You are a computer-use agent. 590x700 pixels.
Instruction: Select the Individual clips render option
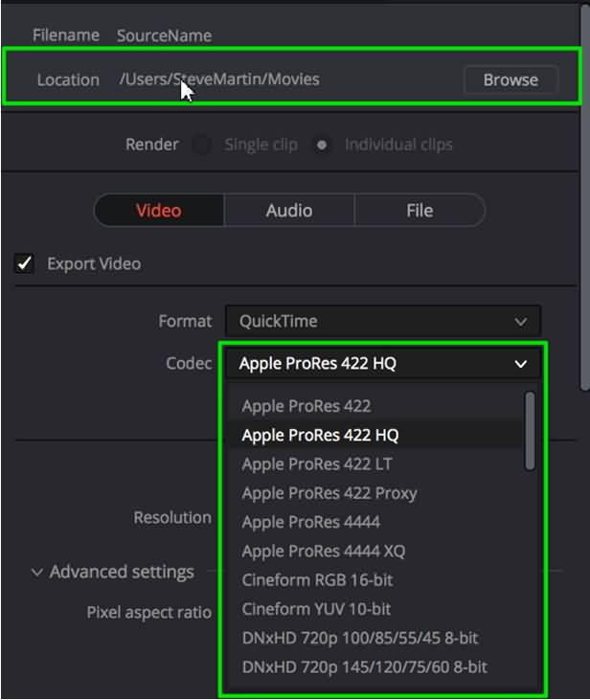324,145
